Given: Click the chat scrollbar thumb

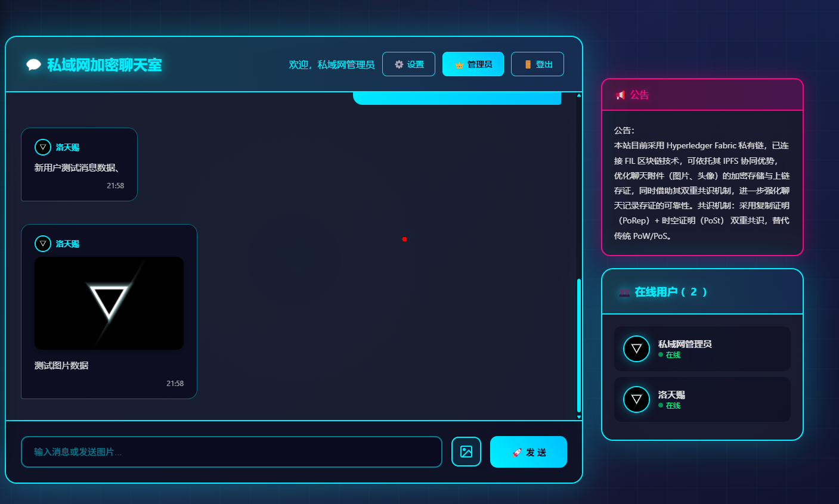Looking at the screenshot, I should [579, 346].
